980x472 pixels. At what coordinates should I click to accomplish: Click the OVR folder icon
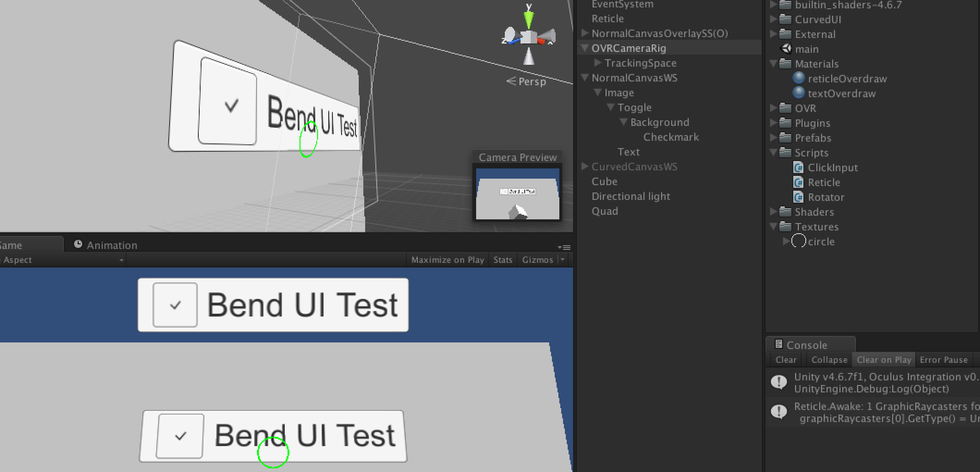(x=785, y=108)
